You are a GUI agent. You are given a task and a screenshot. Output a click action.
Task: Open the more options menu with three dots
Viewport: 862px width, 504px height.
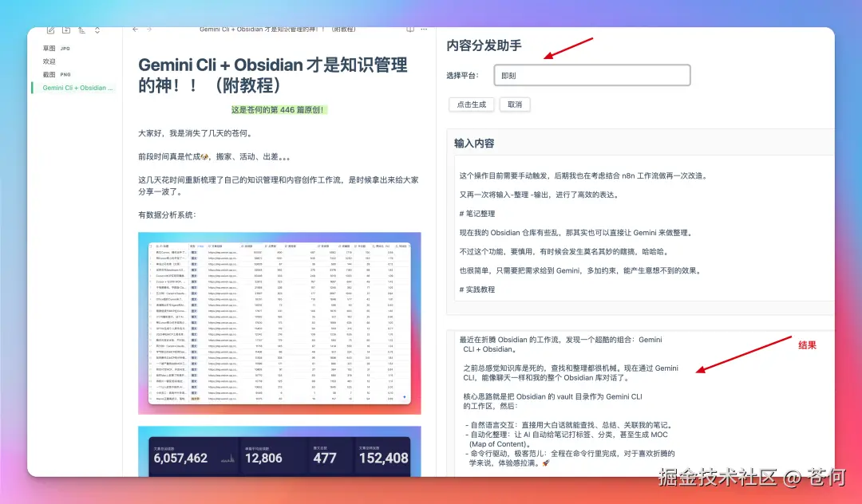tap(423, 28)
